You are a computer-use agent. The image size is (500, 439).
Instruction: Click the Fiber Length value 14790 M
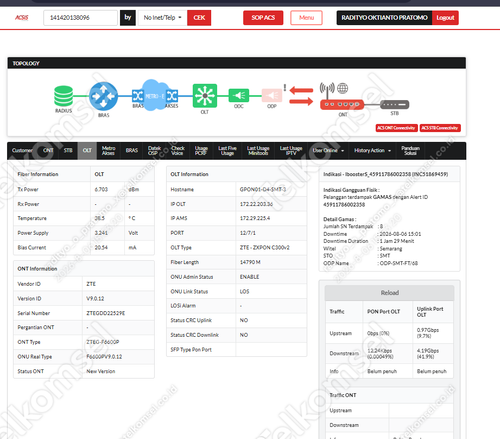[x=250, y=262]
